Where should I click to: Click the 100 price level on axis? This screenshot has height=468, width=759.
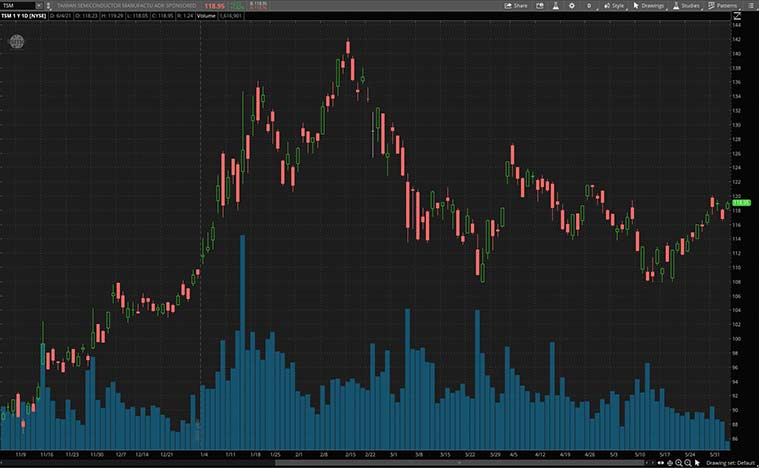[737, 339]
